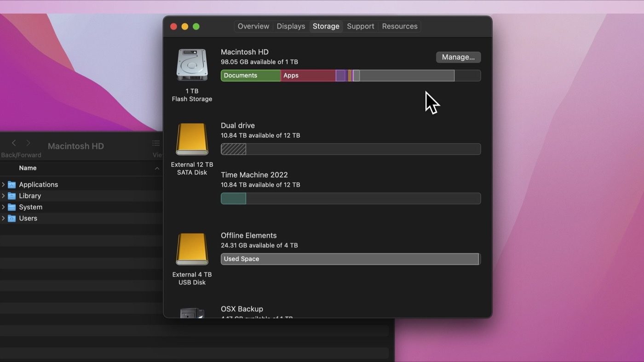This screenshot has height=362, width=644.
Task: Click the Users folder icon in Finder
Action: (12, 218)
